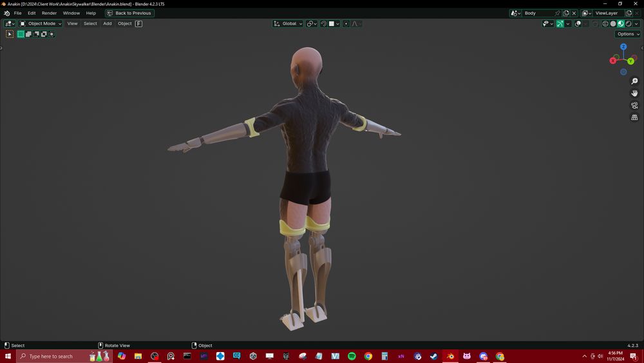
Task: Click the pan view hand icon
Action: [634, 93]
